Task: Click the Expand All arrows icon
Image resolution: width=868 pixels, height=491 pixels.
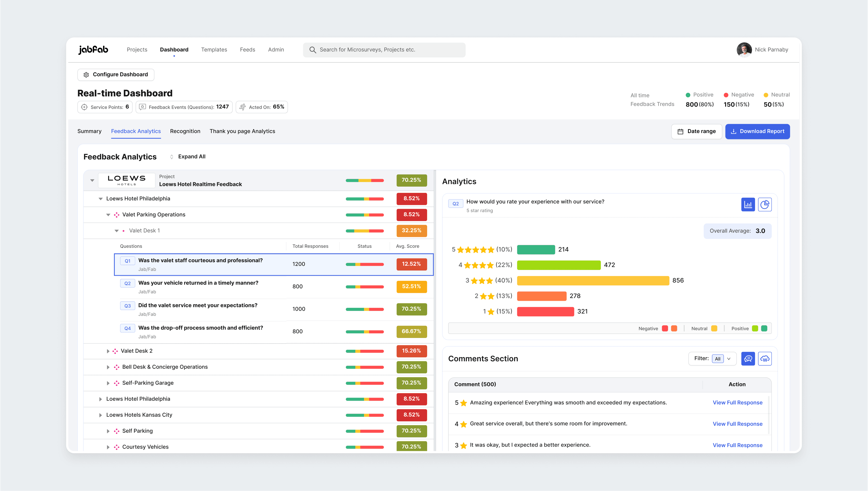Action: (172, 157)
